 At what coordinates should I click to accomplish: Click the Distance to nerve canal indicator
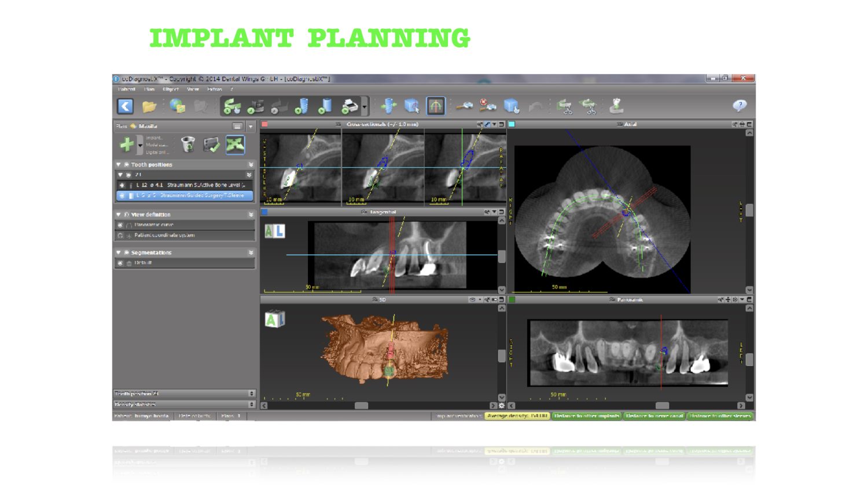[x=654, y=416]
